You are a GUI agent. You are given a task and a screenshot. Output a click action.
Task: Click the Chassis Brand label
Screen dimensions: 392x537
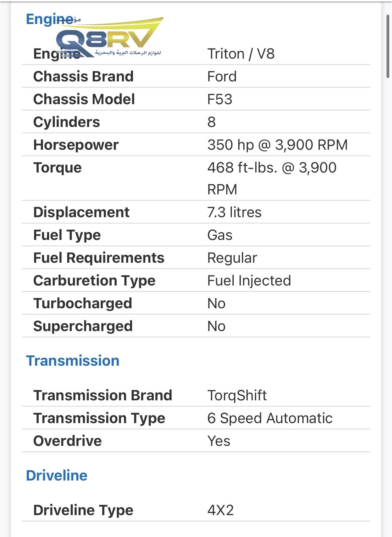84,76
